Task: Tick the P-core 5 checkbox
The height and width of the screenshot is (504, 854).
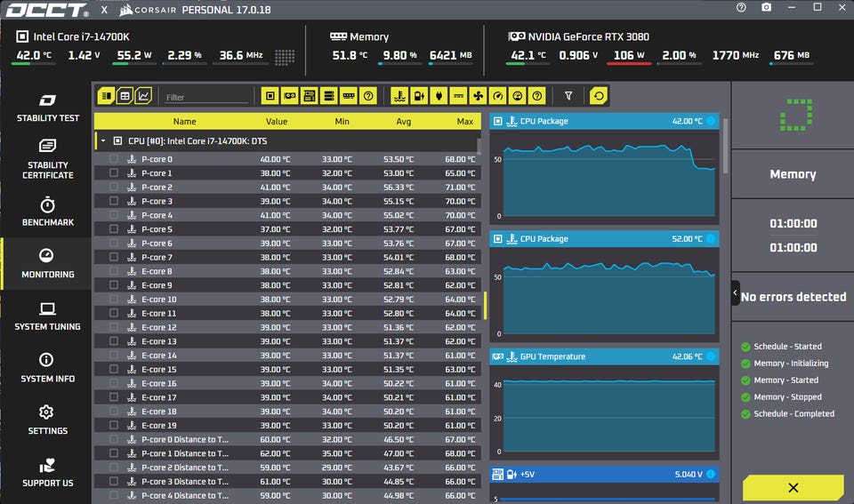Action: click(114, 229)
